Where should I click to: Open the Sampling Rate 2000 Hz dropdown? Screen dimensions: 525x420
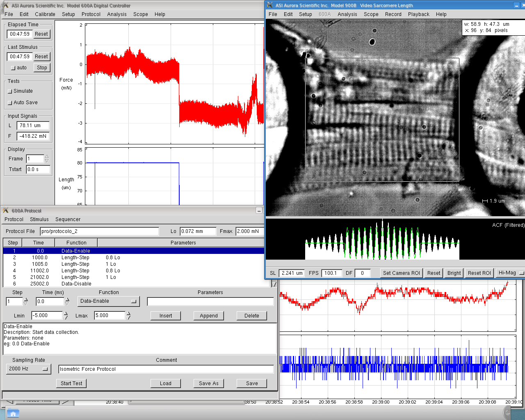coord(28,369)
